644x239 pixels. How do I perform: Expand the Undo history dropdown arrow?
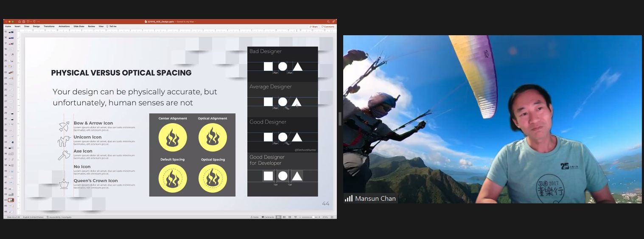click(x=31, y=21)
